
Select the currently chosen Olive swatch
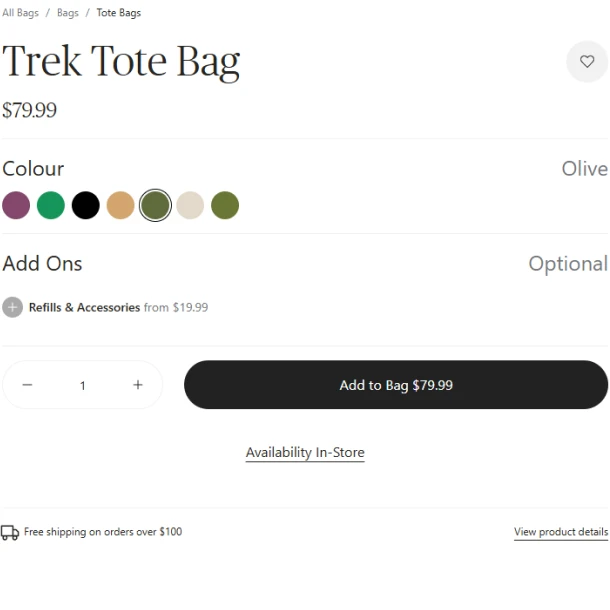[155, 205]
